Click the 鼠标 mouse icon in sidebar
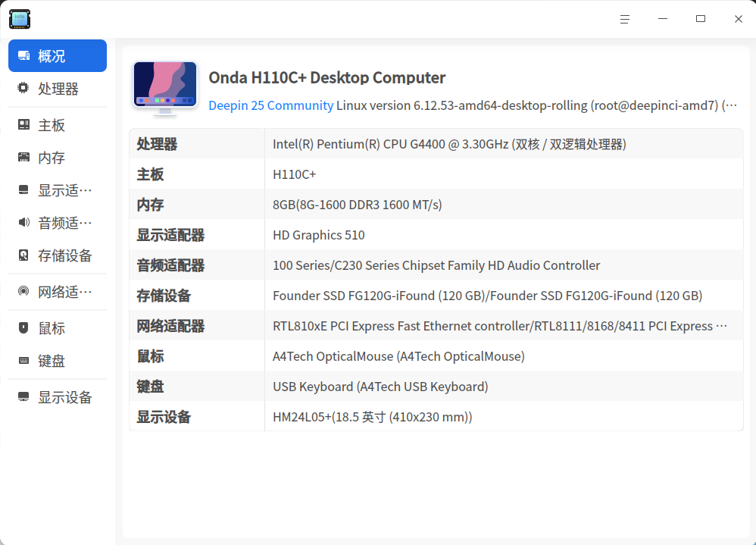The width and height of the screenshot is (756, 545). pyautogui.click(x=23, y=328)
